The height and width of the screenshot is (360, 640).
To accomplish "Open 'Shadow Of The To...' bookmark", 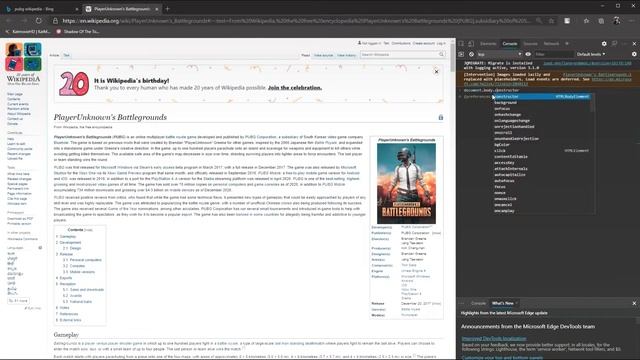I will (x=78, y=31).
